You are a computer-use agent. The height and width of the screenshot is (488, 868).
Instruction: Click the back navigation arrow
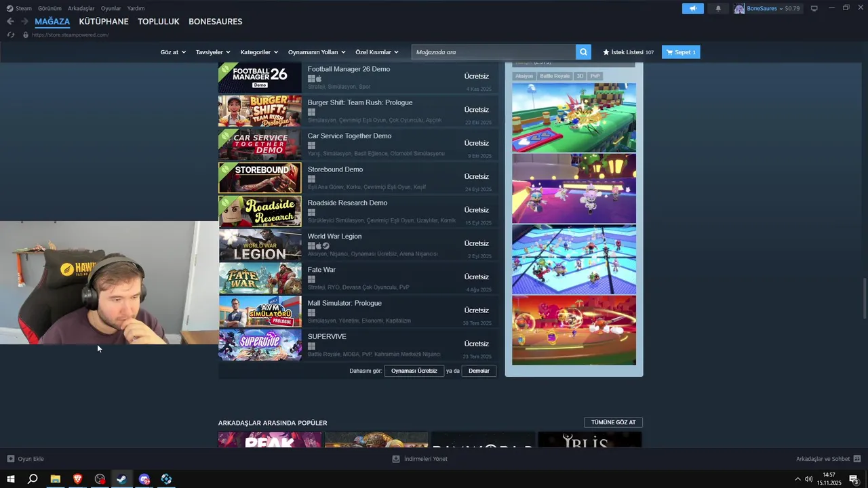10,22
